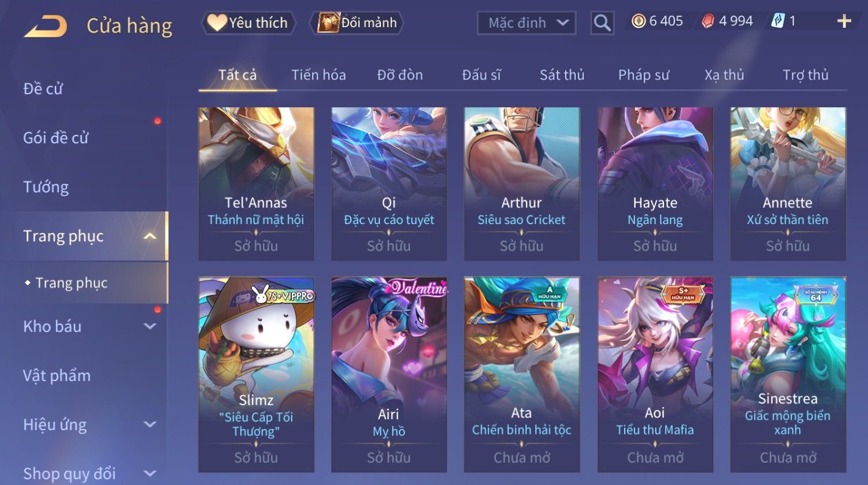Expand the Kho báu sidebar section

pyautogui.click(x=150, y=326)
